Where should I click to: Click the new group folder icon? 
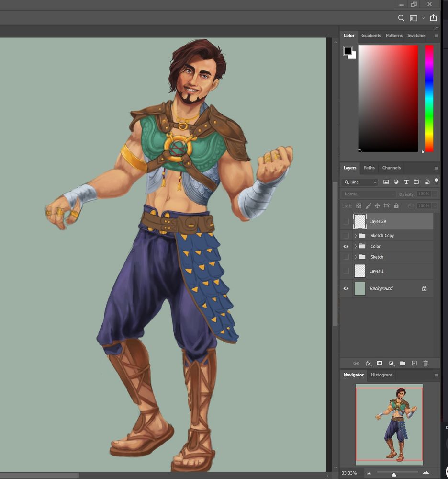(x=403, y=364)
